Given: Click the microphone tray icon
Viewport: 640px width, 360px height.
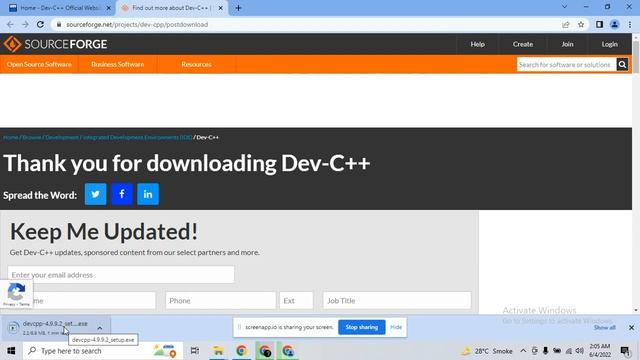Looking at the screenshot, I should pos(545,351).
